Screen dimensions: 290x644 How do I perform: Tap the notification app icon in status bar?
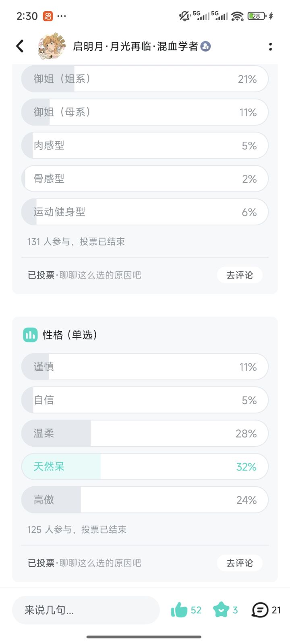point(48,16)
